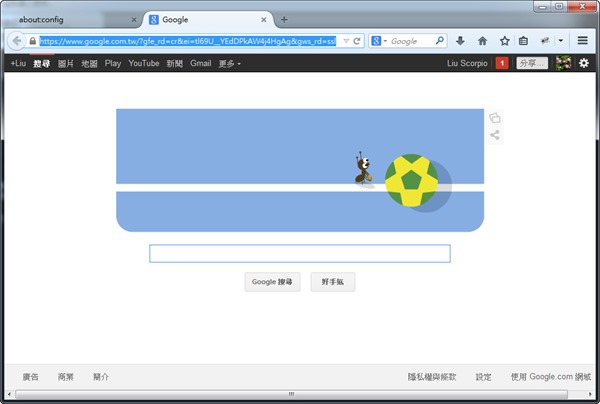Viewport: 600px width, 404px height.
Task: Open the Downloads arrow icon
Action: [460, 41]
